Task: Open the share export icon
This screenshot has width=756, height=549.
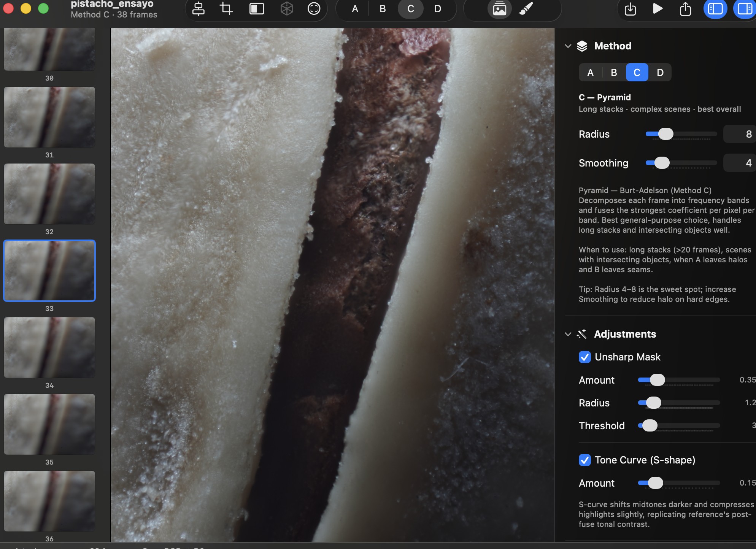Action: [685, 9]
